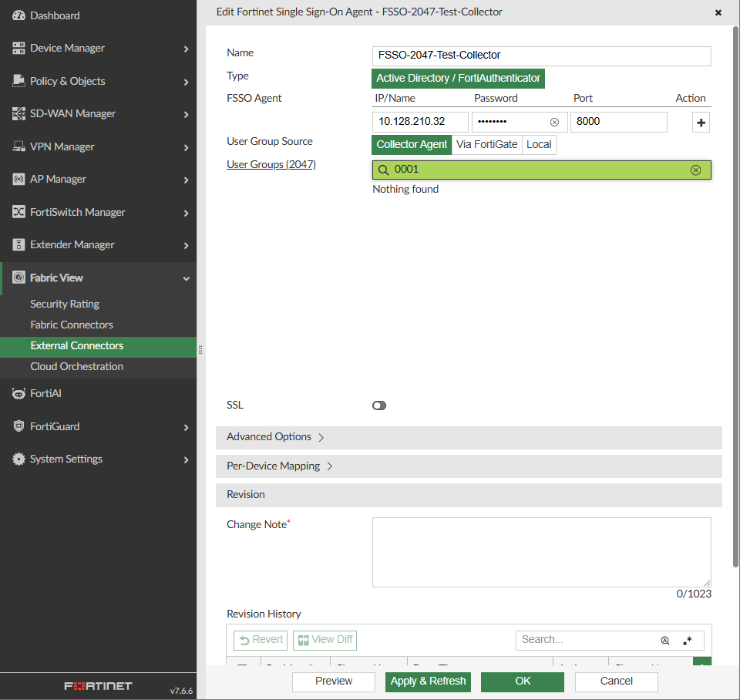This screenshot has width=740, height=700.
Task: Click the View Diff button
Action: [325, 640]
